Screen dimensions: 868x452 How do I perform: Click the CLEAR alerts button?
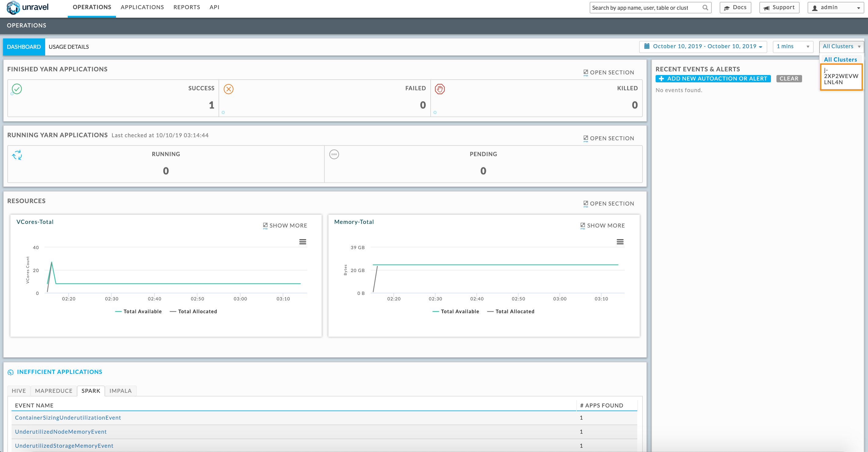tap(789, 79)
